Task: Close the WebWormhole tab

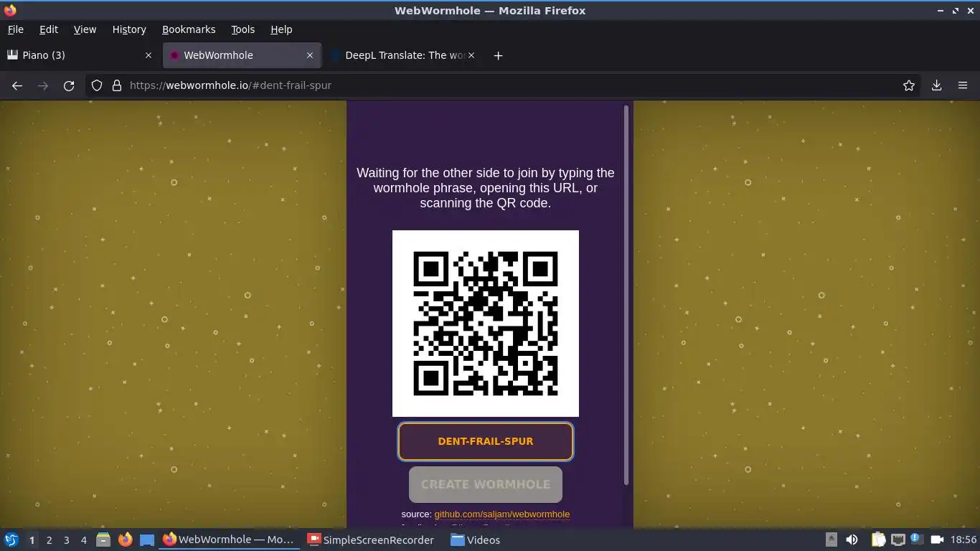Action: tap(310, 55)
